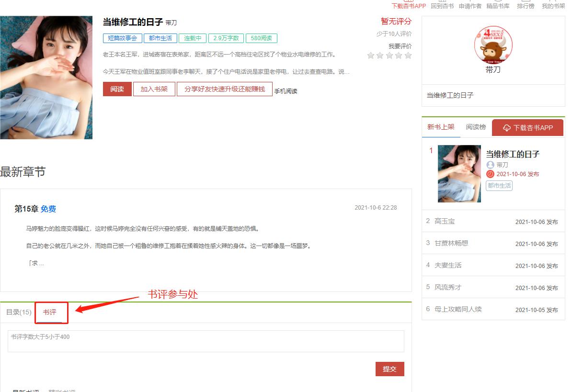Open 申请作者 in the top navigation

pos(470,6)
